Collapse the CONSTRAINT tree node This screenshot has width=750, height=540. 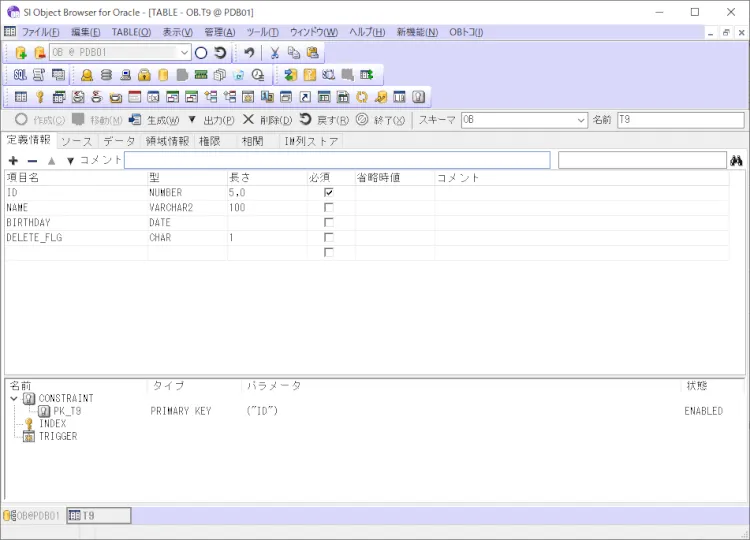(13, 398)
